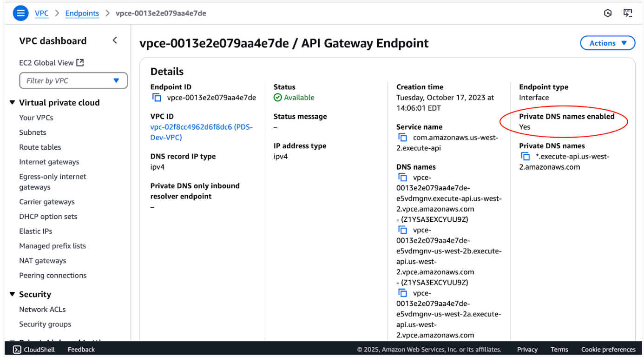Collapse the Security section

12,294
